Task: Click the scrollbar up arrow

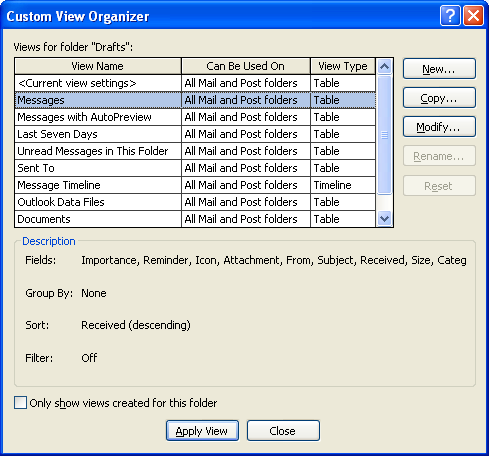Action: pyautogui.click(x=384, y=66)
